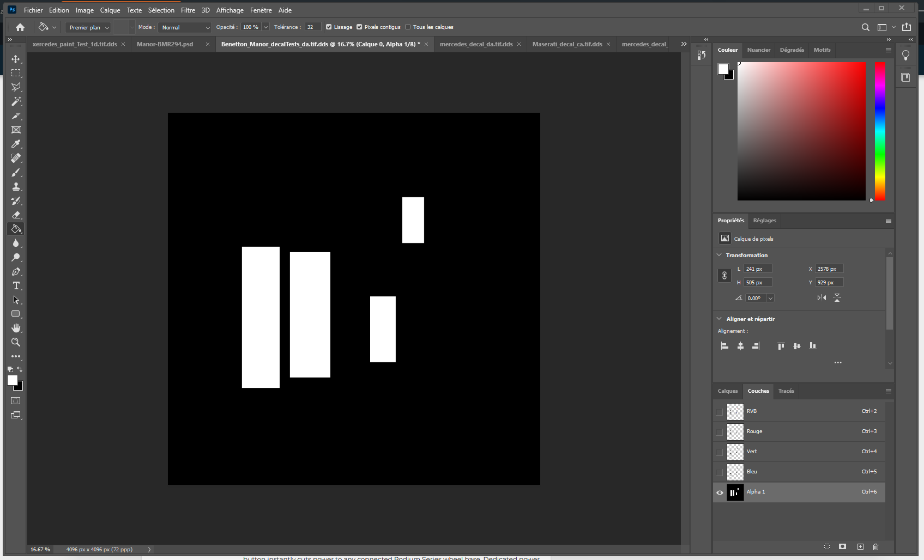Screen dimensions: 924x560
Task: Switch to the Calques tab
Action: [728, 391]
